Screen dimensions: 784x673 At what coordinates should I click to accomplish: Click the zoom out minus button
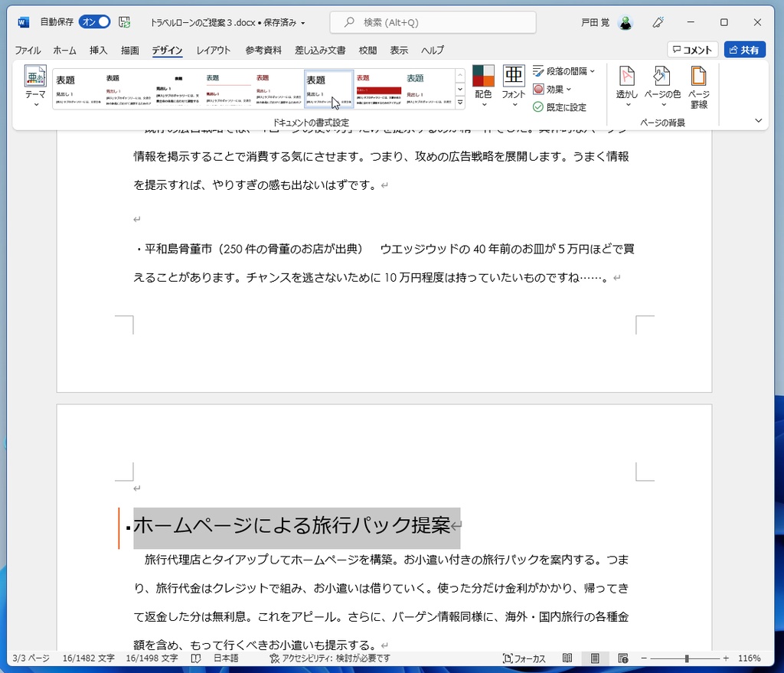pos(644,658)
